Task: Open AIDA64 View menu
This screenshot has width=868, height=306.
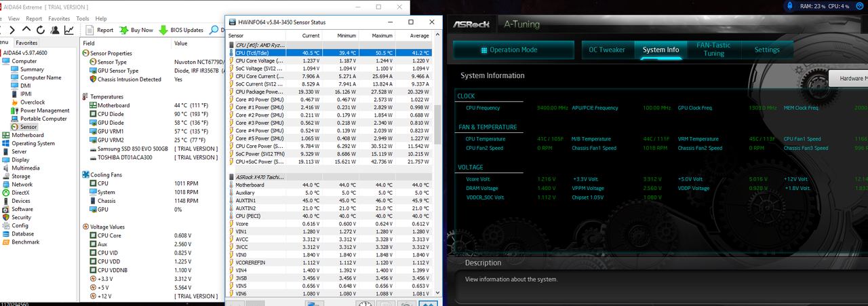Action: pyautogui.click(x=14, y=18)
